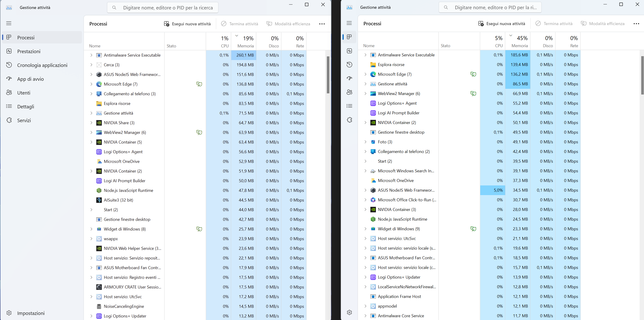Viewport: 644px width, 320px height.
Task: Sort by Nome column in left window
Action: pos(124,41)
